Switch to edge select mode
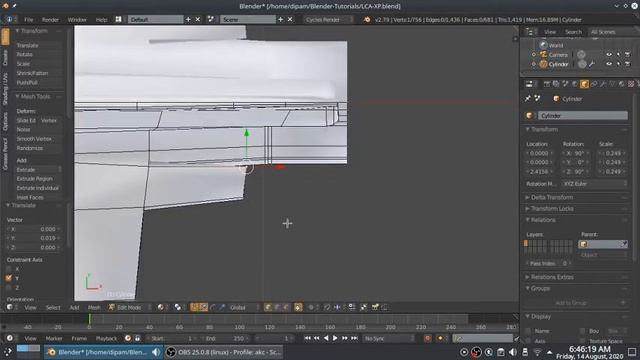The image size is (640, 360). click(x=277, y=307)
